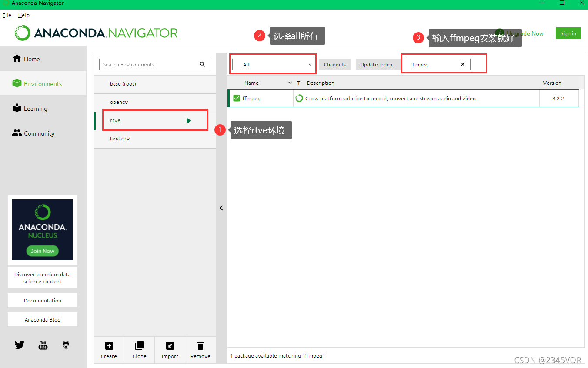Image resolution: width=588 pixels, height=368 pixels.
Task: Click the package count status text
Action: tap(277, 356)
